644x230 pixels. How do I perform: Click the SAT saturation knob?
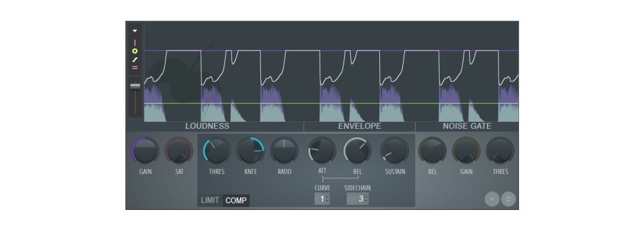(x=179, y=151)
